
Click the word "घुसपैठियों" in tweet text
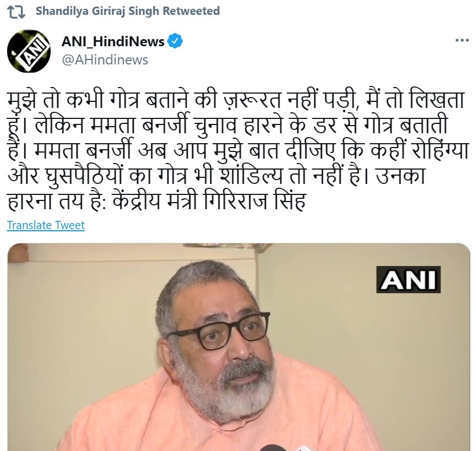(x=84, y=176)
